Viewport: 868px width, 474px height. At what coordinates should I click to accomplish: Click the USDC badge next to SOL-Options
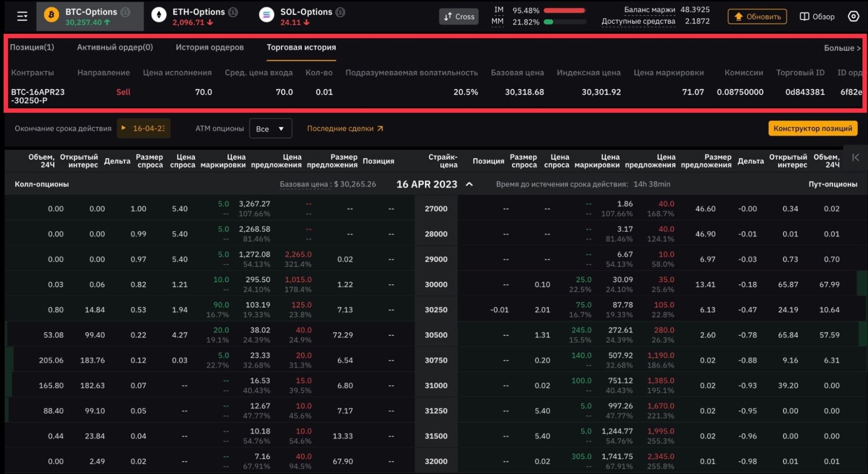[x=340, y=12]
